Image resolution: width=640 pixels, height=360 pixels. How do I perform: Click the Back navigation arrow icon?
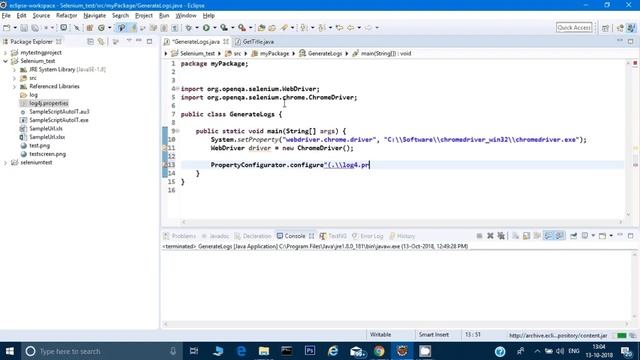[x=351, y=28]
